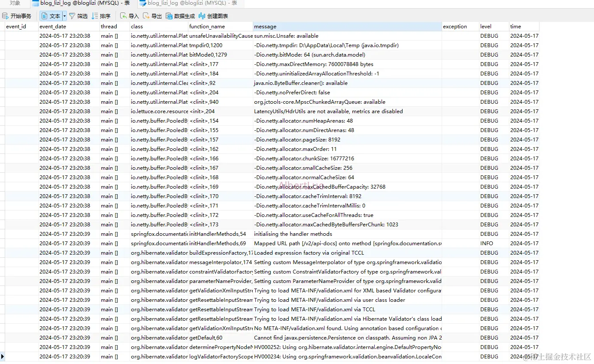Select 'initialising the handler methods' message cell
The image size is (594, 364).
click(347, 234)
